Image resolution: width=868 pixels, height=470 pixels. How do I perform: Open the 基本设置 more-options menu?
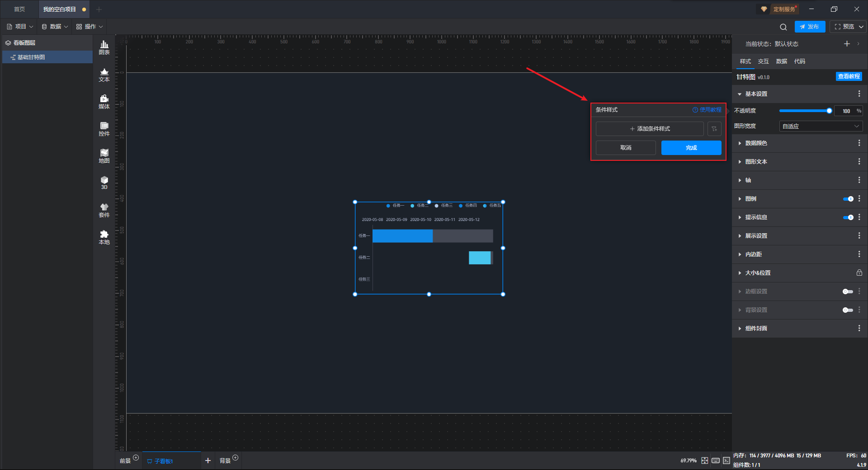pyautogui.click(x=859, y=94)
